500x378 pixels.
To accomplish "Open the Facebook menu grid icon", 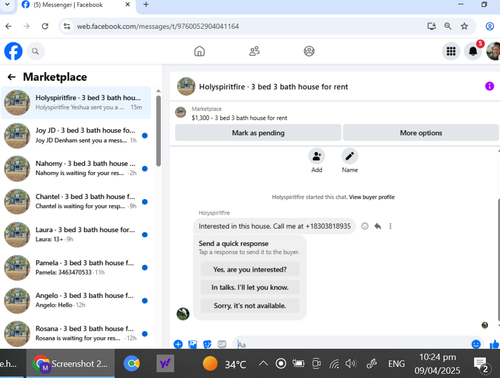I will point(451,51).
